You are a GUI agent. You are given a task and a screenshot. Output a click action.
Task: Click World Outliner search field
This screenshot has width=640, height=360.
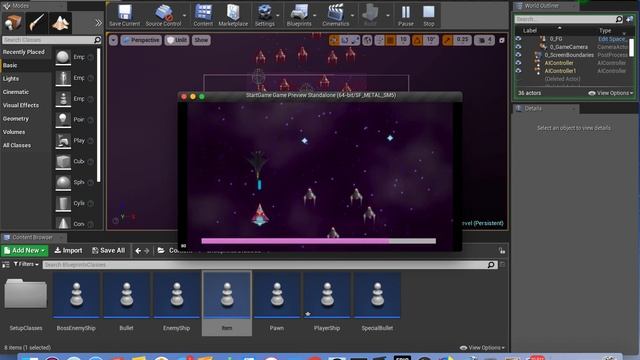coord(569,19)
